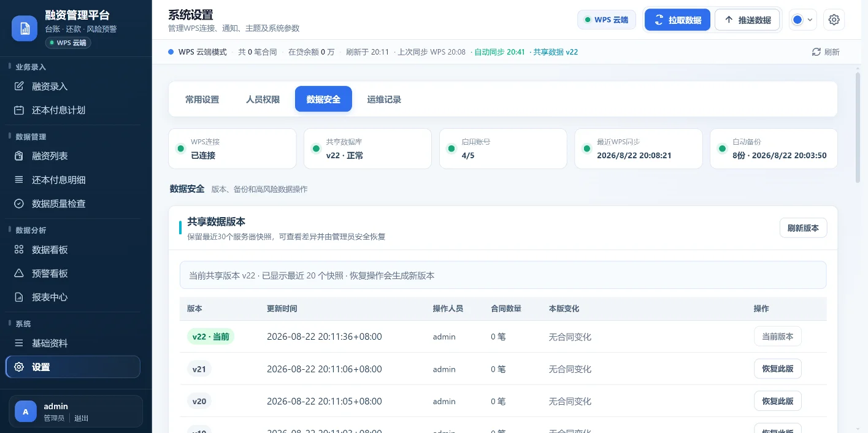
Task: Select the 数据安全 tab
Action: [323, 99]
